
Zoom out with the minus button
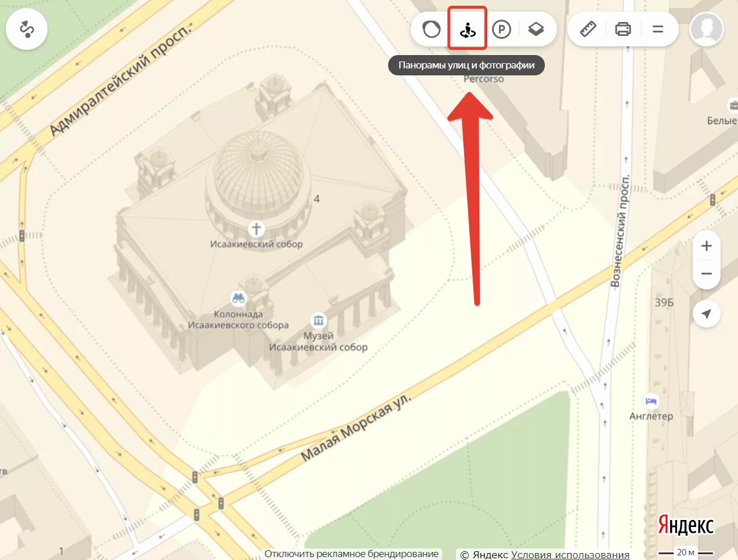point(707,274)
